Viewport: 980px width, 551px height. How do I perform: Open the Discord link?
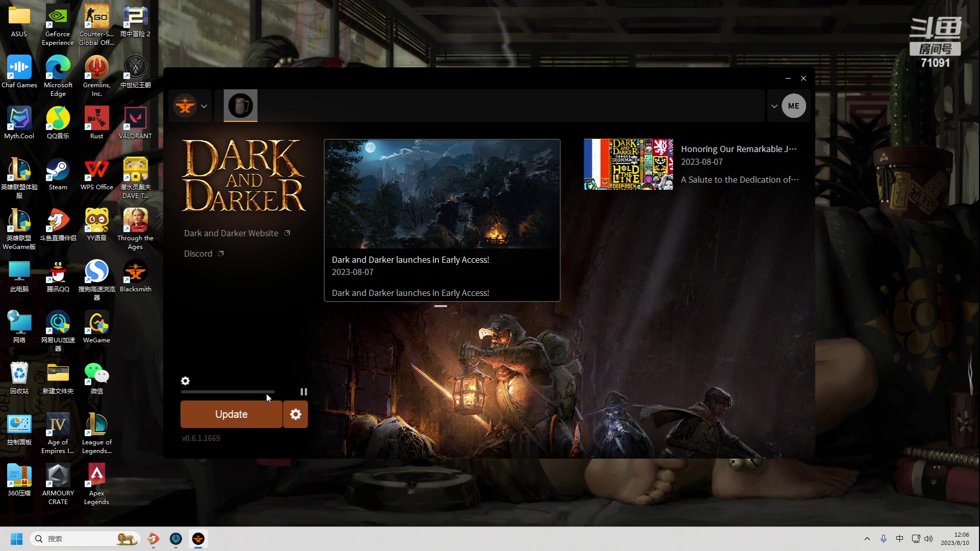coord(204,254)
